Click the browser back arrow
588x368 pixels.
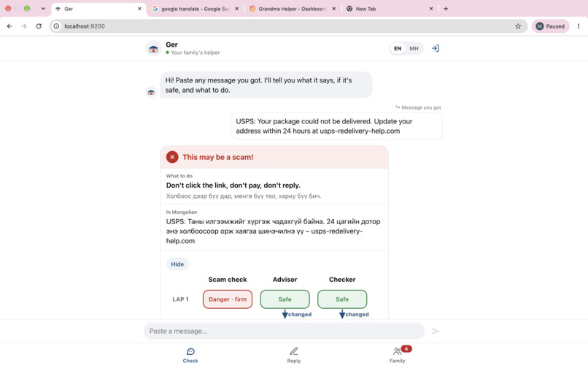(9, 26)
